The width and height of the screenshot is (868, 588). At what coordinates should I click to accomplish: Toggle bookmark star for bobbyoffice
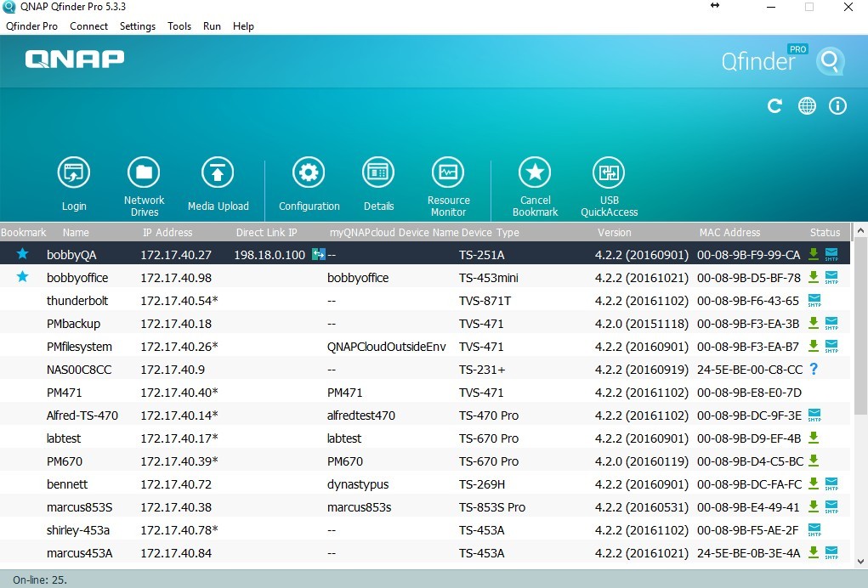23,277
